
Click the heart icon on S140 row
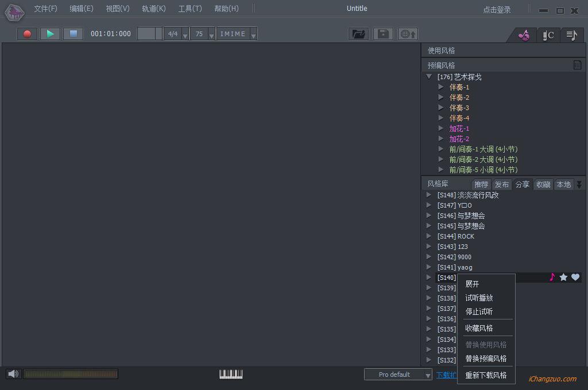coord(575,278)
